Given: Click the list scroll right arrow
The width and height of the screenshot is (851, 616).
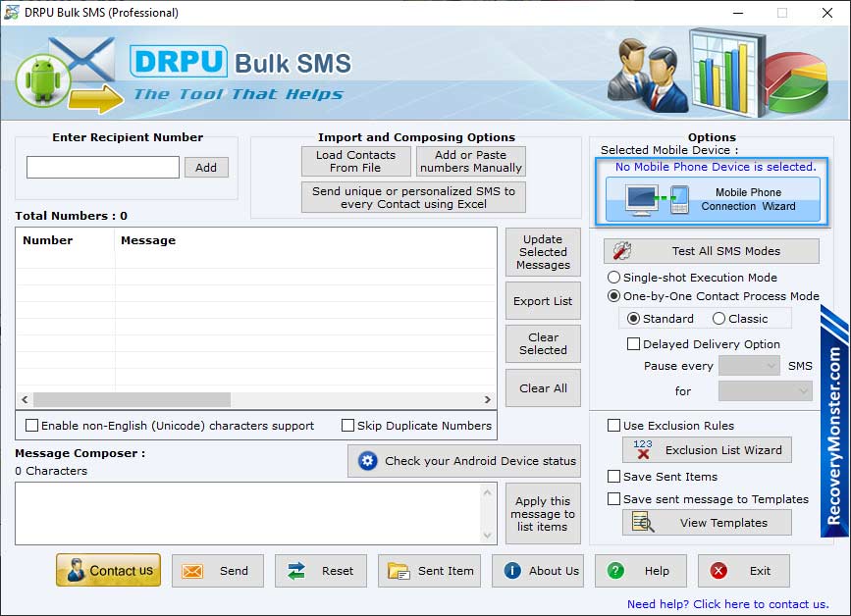Looking at the screenshot, I should (x=488, y=399).
